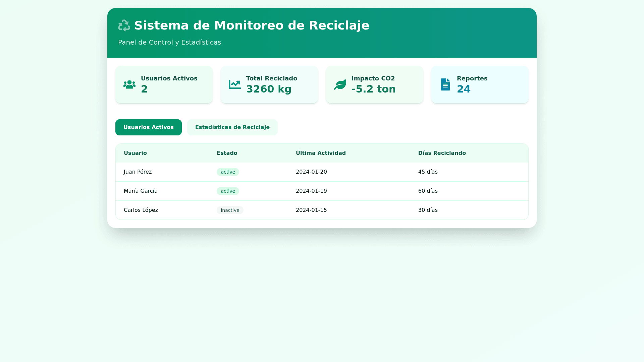Click the green leaf icon
This screenshot has height=362, width=644.
(340, 84)
